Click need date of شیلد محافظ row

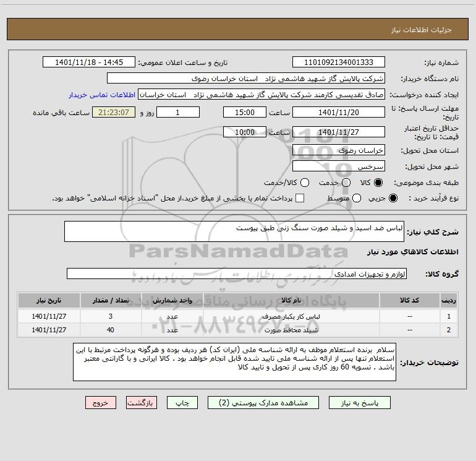click(49, 330)
